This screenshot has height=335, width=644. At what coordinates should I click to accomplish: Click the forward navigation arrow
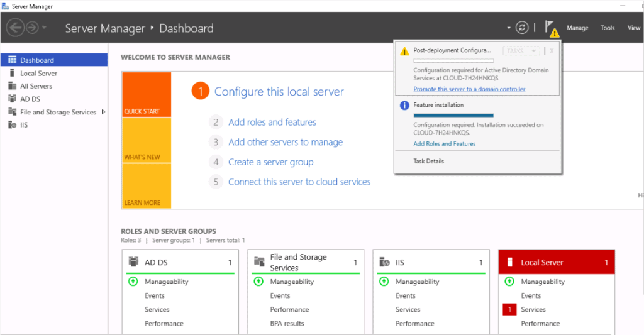32,28
